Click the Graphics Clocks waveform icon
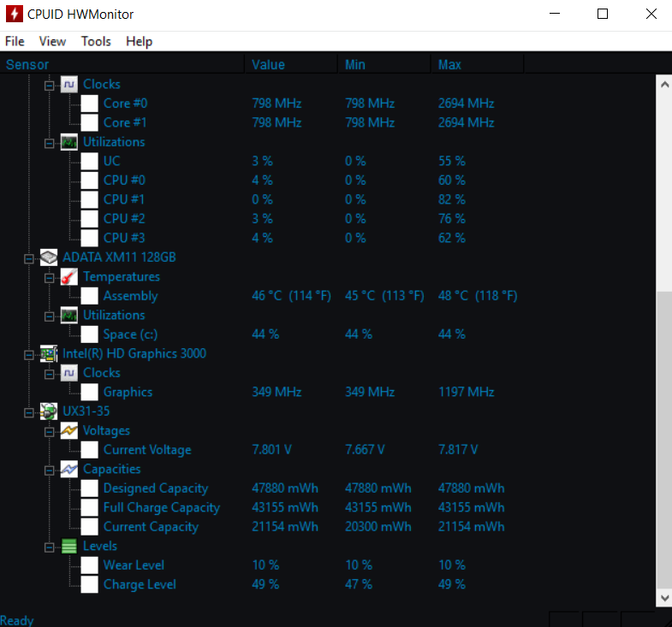The height and width of the screenshot is (627, 672). pyautogui.click(x=69, y=373)
